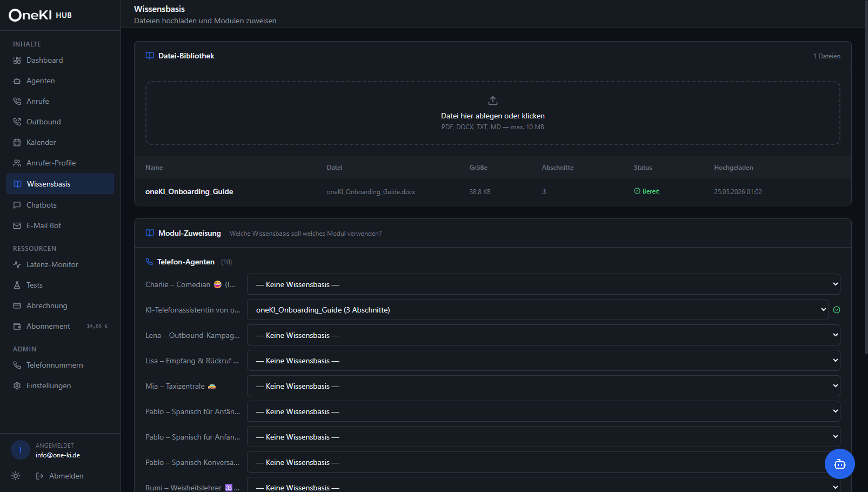Open the Mia – Taxizentrale dropdown
This screenshot has width=868, height=492.
[x=544, y=386]
